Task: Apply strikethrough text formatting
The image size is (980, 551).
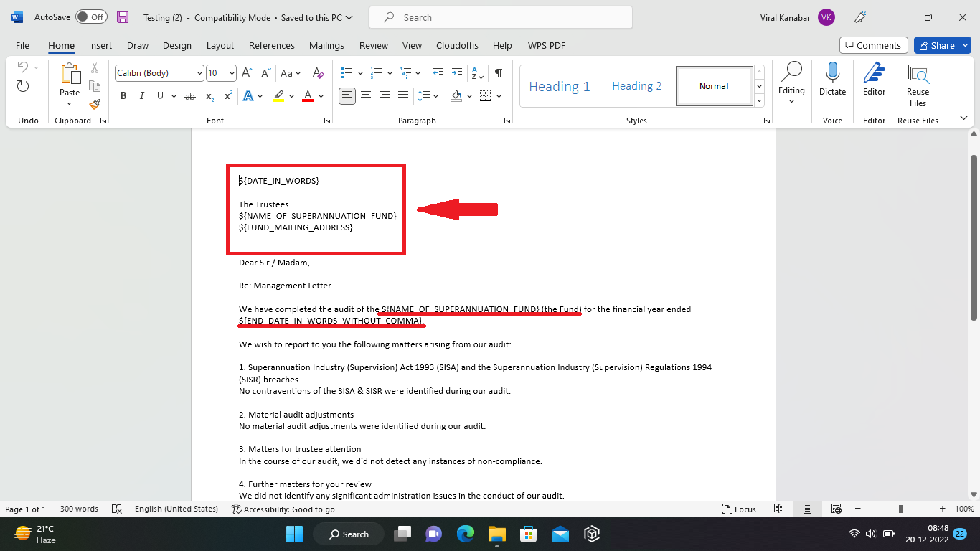Action: [x=190, y=96]
